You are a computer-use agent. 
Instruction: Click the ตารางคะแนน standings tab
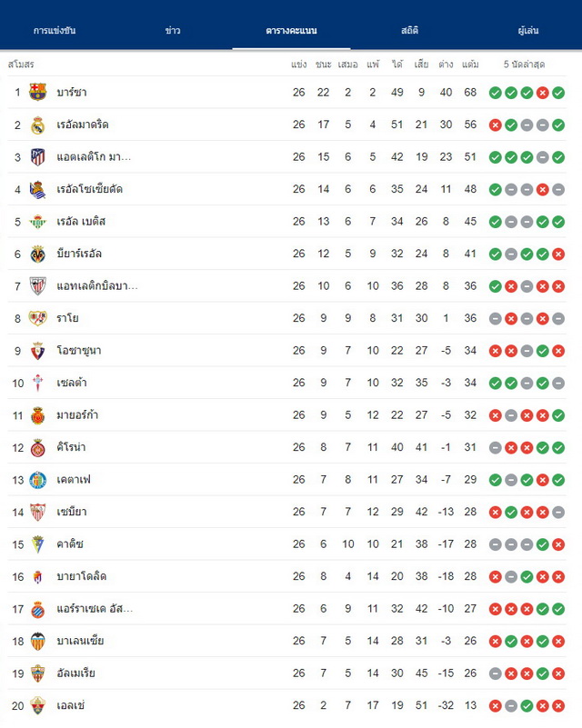[291, 31]
